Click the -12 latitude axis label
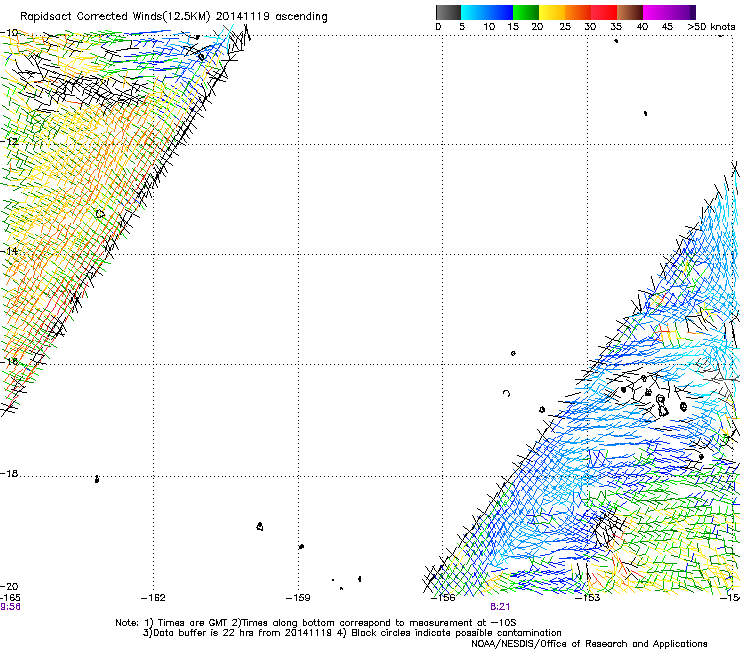The width and height of the screenshot is (740, 650). click(9, 141)
